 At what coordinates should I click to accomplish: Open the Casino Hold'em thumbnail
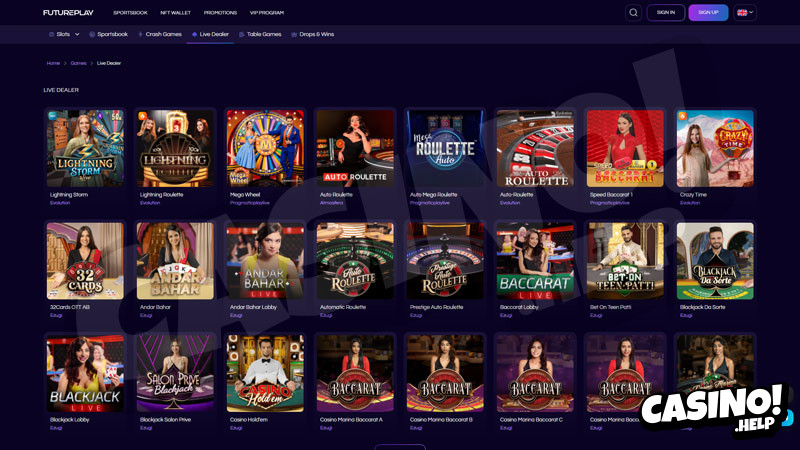tap(265, 373)
